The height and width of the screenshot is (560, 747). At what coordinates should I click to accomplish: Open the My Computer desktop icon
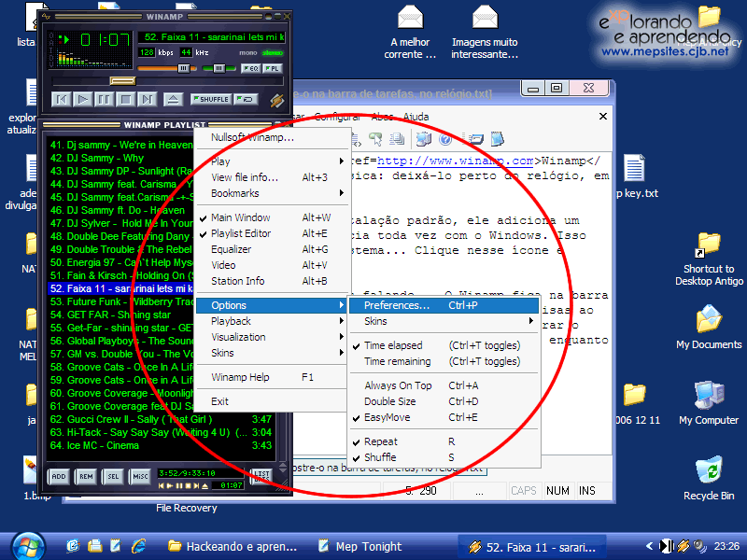click(709, 403)
